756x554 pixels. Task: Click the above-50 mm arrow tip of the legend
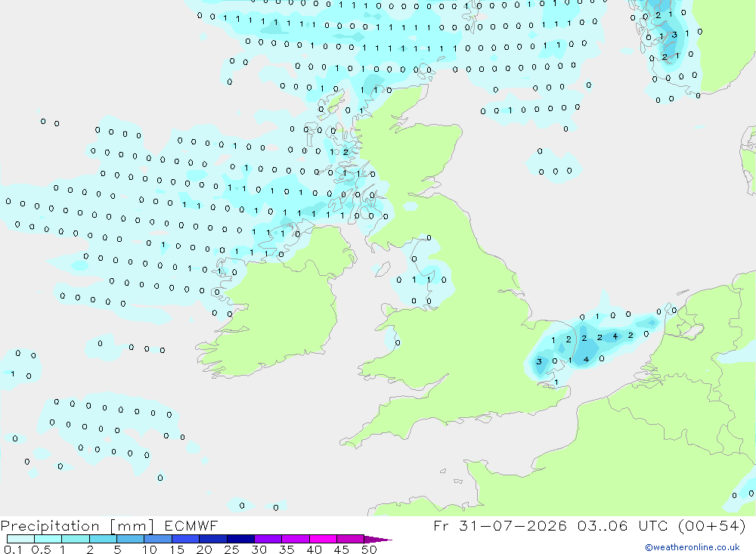coord(377,540)
